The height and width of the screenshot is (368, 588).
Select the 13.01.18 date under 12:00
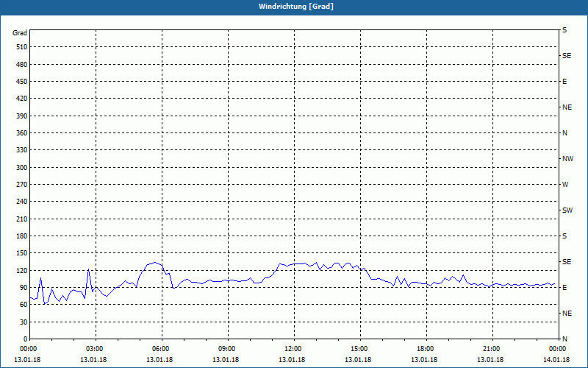(x=292, y=360)
